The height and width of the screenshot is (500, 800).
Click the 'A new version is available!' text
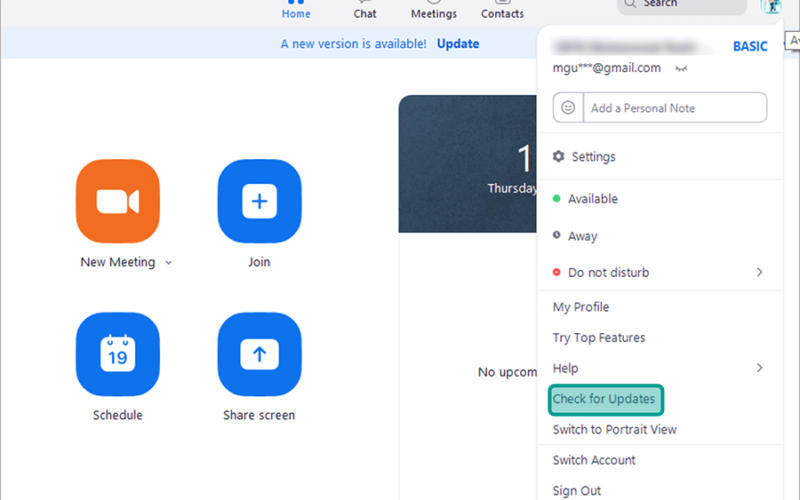pyautogui.click(x=353, y=44)
